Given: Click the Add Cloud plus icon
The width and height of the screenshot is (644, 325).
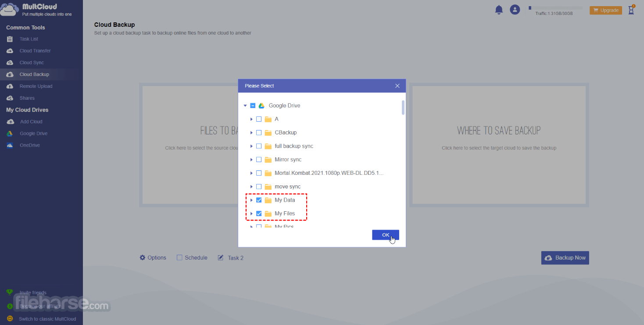Looking at the screenshot, I should 10,122.
